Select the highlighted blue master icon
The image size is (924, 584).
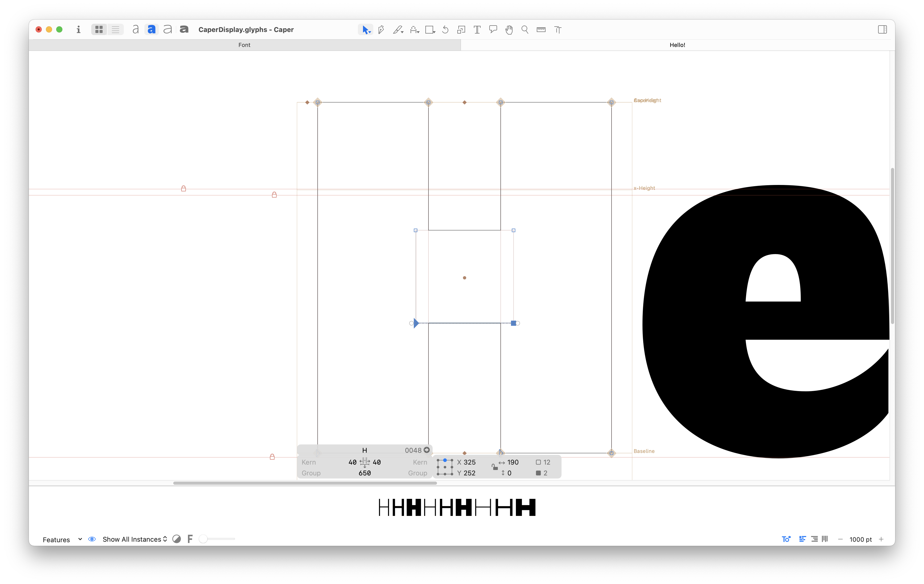coord(152,30)
